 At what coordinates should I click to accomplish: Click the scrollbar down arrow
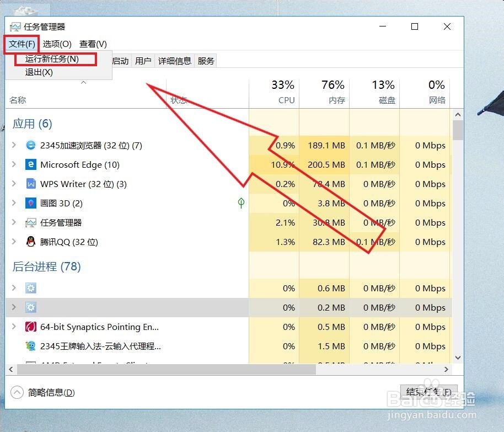(x=458, y=357)
